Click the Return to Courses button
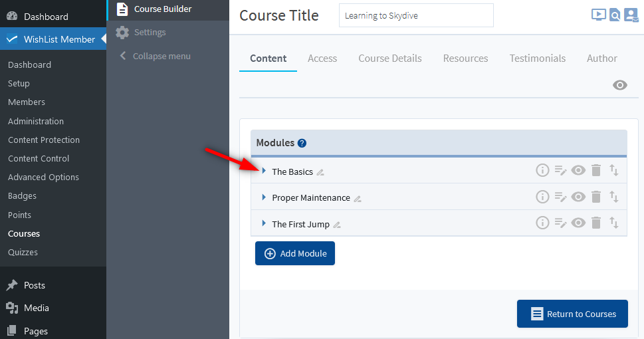 click(x=572, y=314)
